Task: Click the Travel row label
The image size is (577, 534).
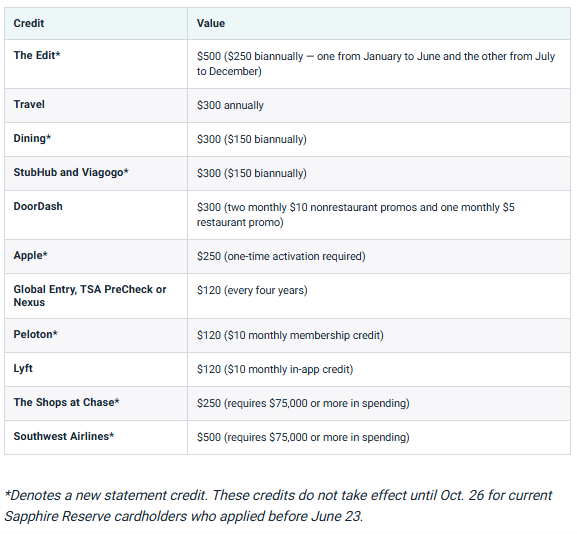Action: 29,104
